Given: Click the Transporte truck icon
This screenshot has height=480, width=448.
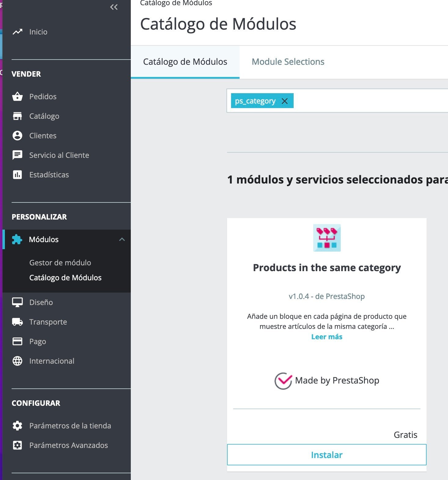Looking at the screenshot, I should 17,322.
